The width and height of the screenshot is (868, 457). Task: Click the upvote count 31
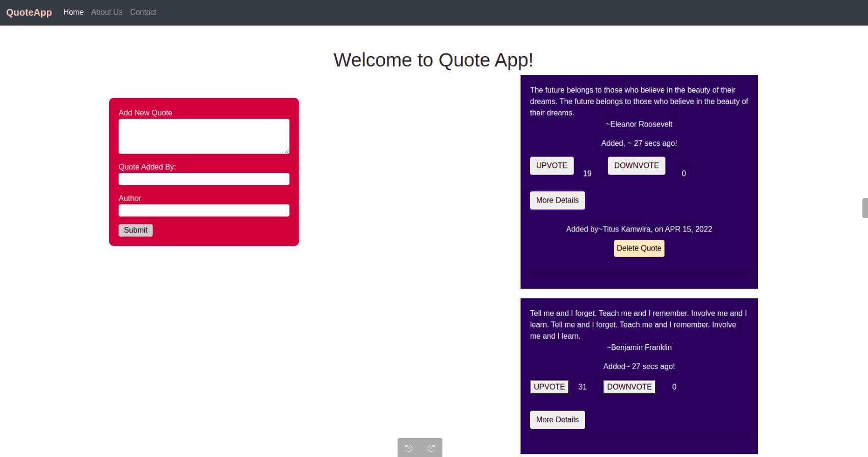coord(583,387)
